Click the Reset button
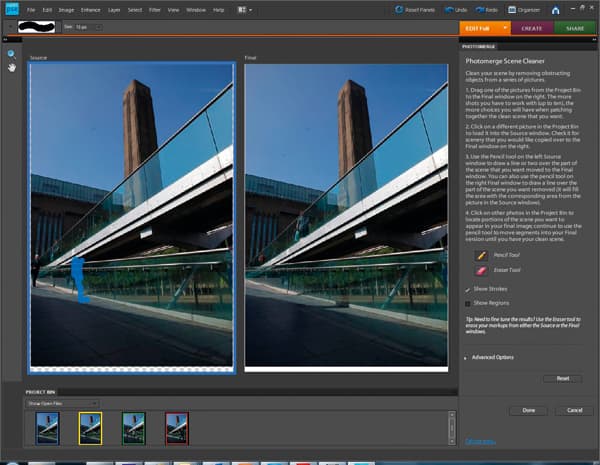 [562, 379]
